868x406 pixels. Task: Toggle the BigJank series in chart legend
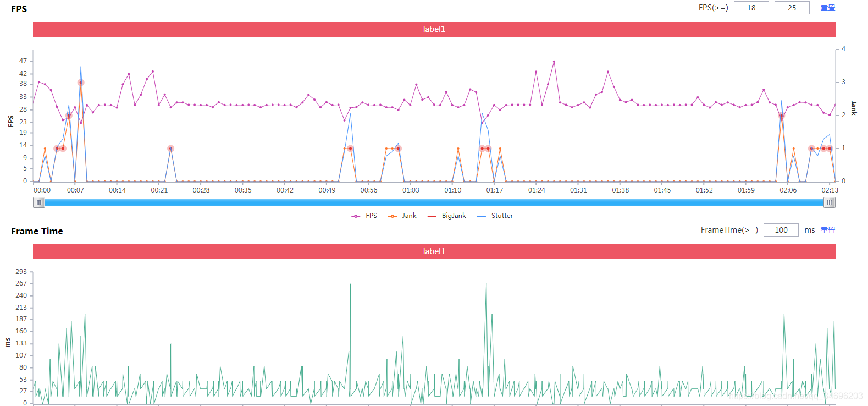[x=446, y=216]
